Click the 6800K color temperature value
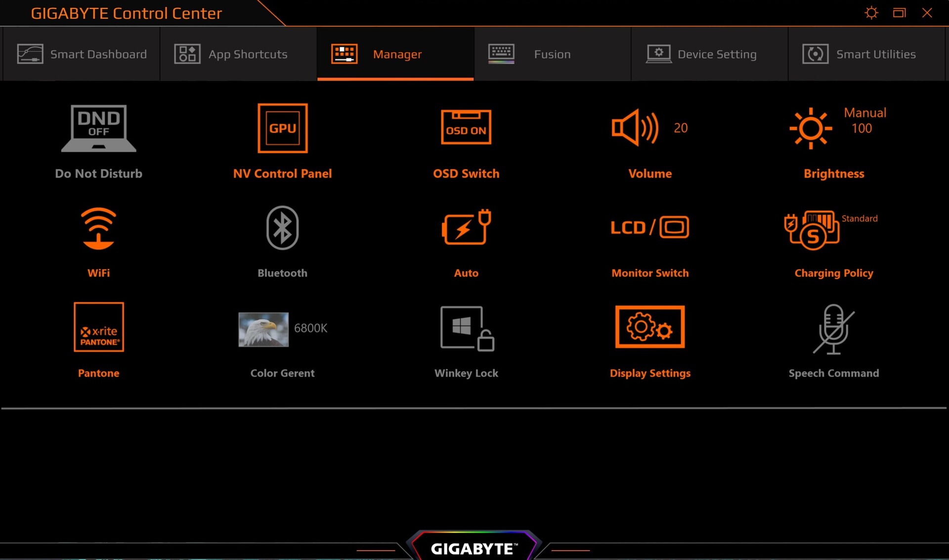This screenshot has width=949, height=560. (x=310, y=328)
